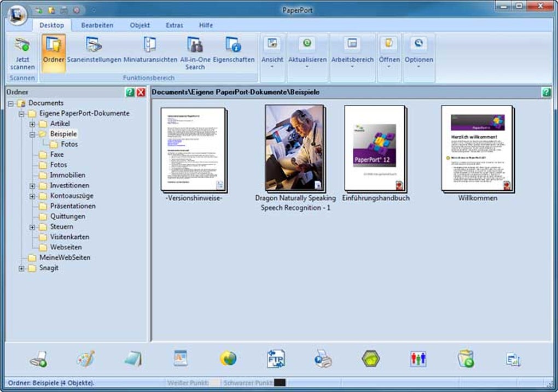Collapse the Beispiele folder
Screen dimensions: 558x392
point(32,134)
